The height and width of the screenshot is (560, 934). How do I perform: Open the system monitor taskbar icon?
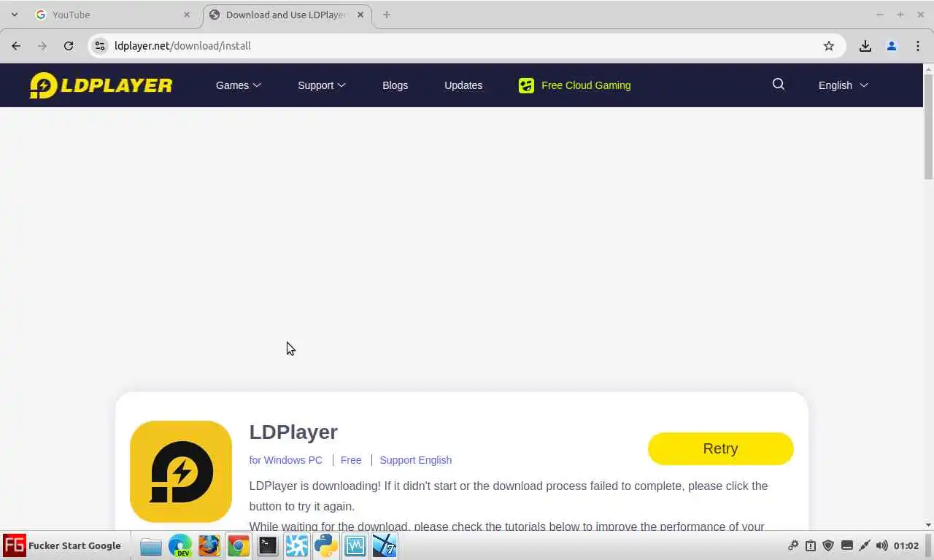[355, 545]
